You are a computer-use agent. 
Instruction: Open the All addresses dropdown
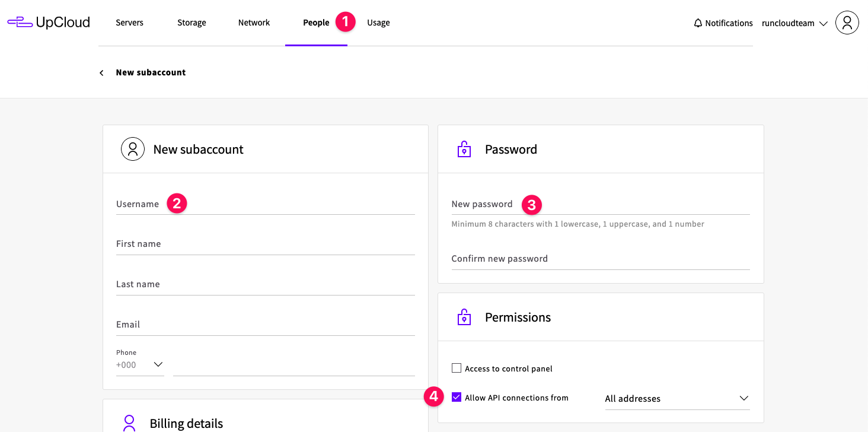tap(676, 399)
